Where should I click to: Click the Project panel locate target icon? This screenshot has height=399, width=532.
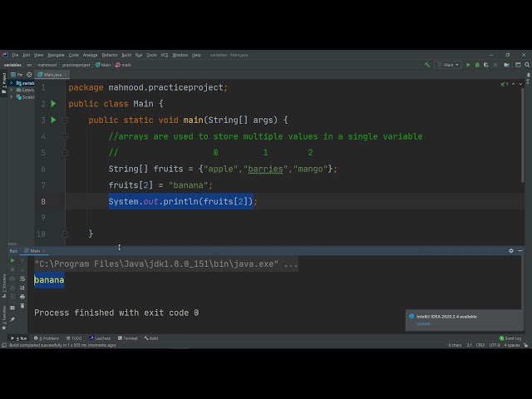tap(29, 74)
